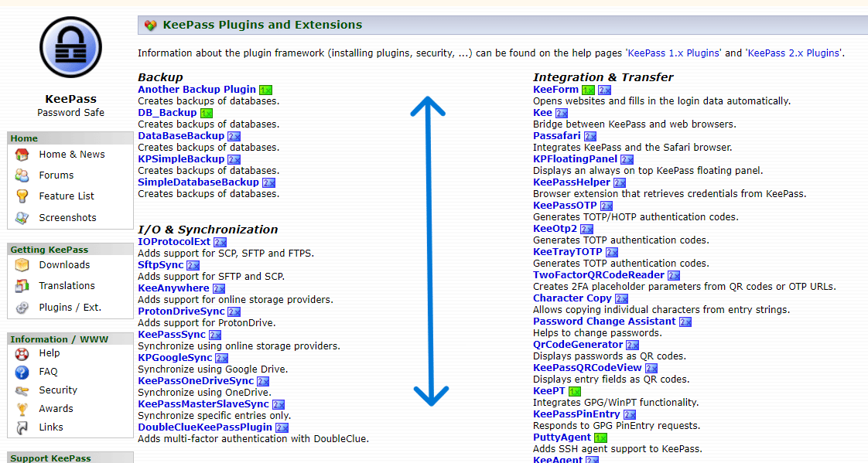
Task: Open the KeePass 2.x Plugins help link
Action: click(795, 53)
